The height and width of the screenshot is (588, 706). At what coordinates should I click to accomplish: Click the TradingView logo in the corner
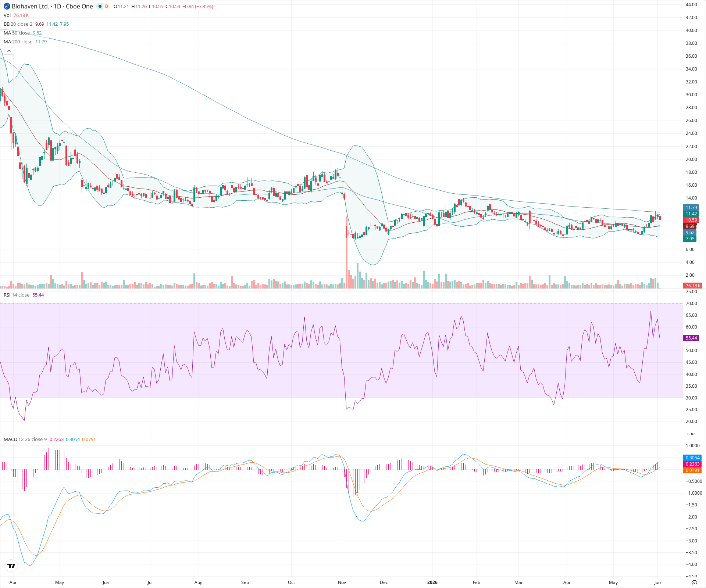click(x=11, y=566)
